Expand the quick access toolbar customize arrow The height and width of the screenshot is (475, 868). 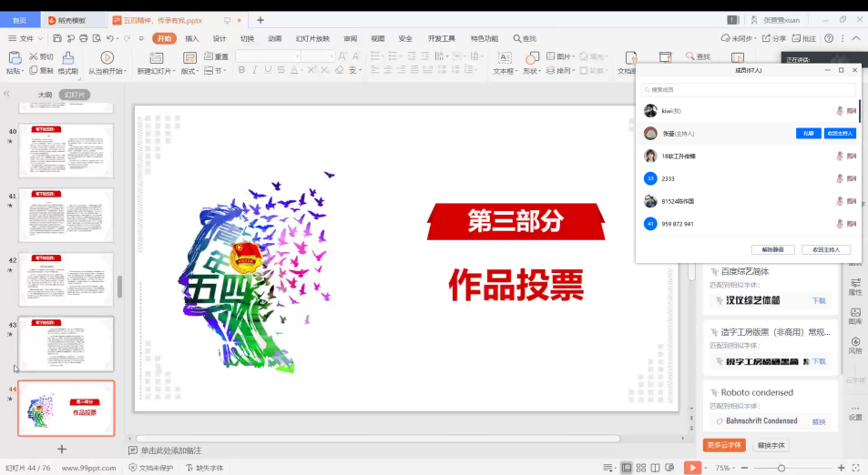[x=141, y=39]
